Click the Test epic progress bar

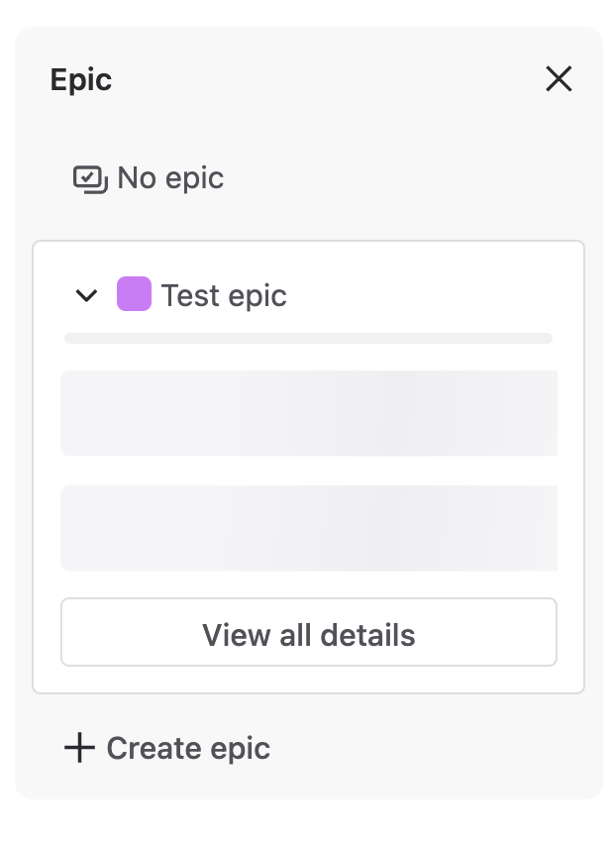[308, 339]
